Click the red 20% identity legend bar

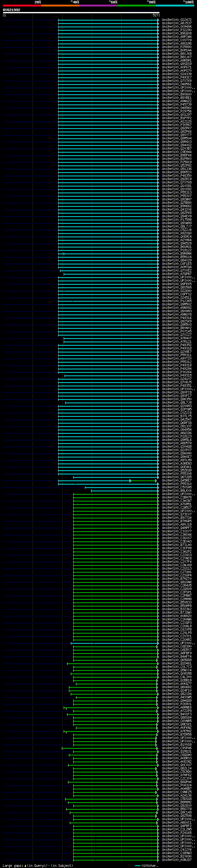click(x=22, y=6)
